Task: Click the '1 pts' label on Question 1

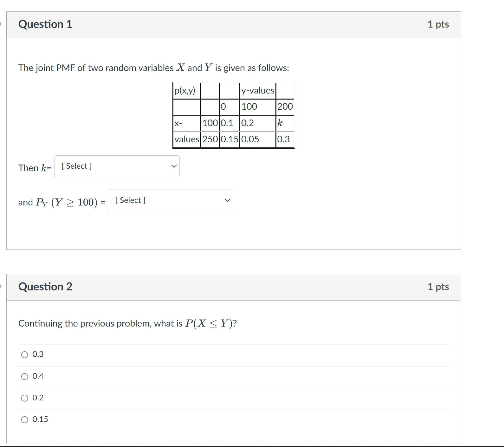Action: pos(438,24)
